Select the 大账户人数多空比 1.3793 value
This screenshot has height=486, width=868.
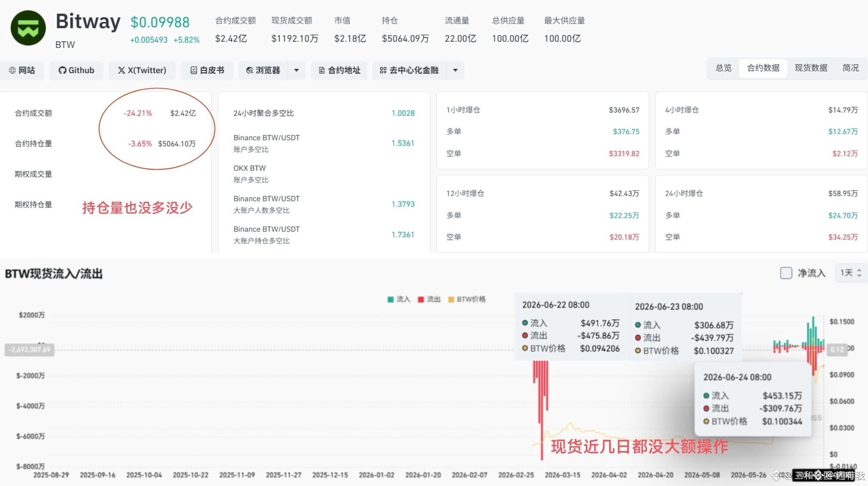tap(403, 204)
